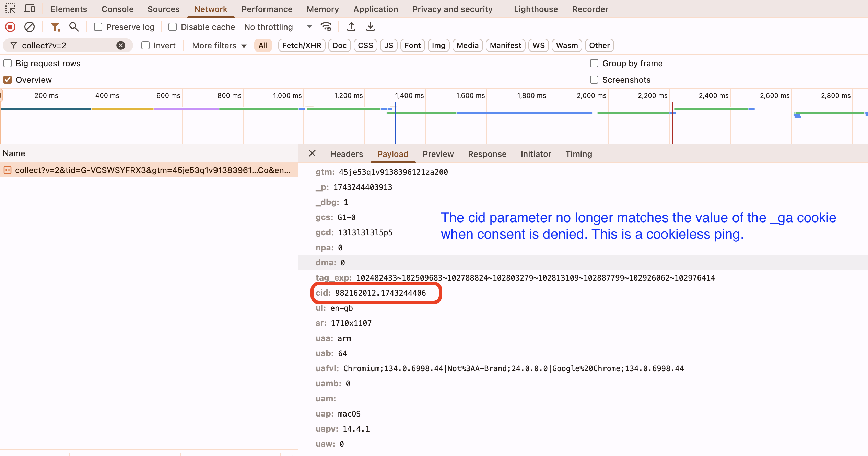
Task: Filter by Other requests
Action: [599, 45]
